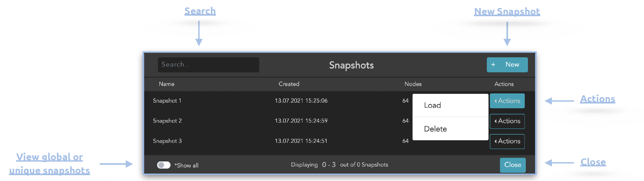
Task: Select Delete in the actions menu
Action: 435,129
